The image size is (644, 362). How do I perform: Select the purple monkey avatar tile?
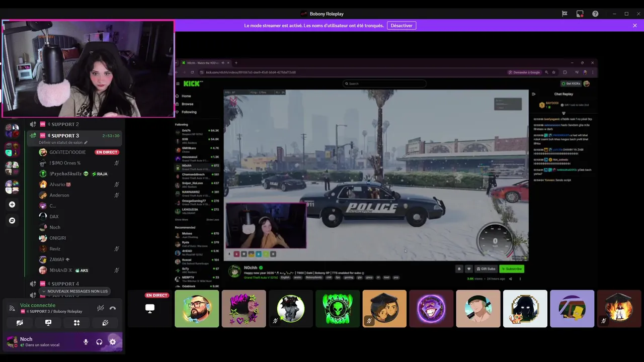(x=431, y=309)
